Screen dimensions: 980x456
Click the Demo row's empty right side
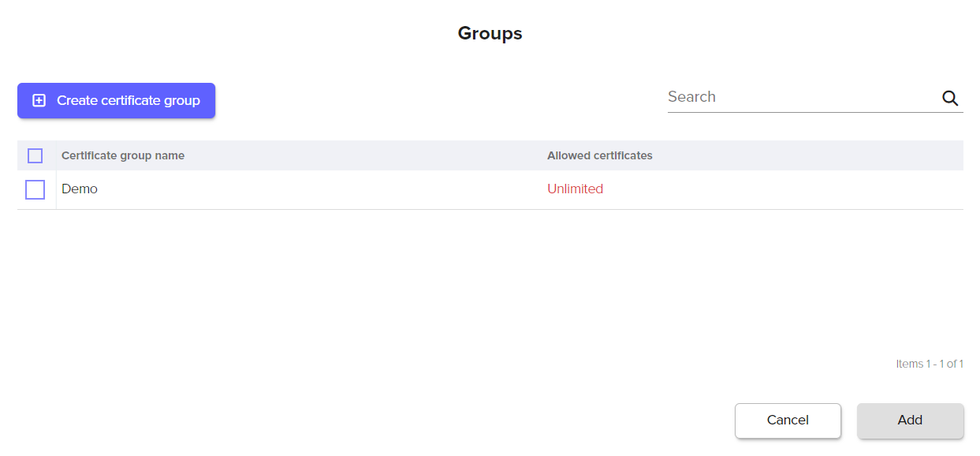788,189
